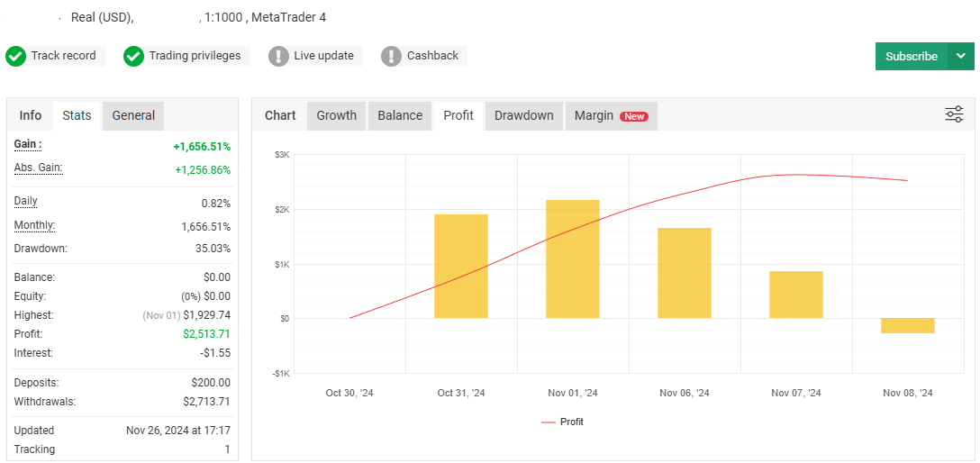The image size is (980, 463).
Task: Click the Gain label link
Action: (x=28, y=145)
